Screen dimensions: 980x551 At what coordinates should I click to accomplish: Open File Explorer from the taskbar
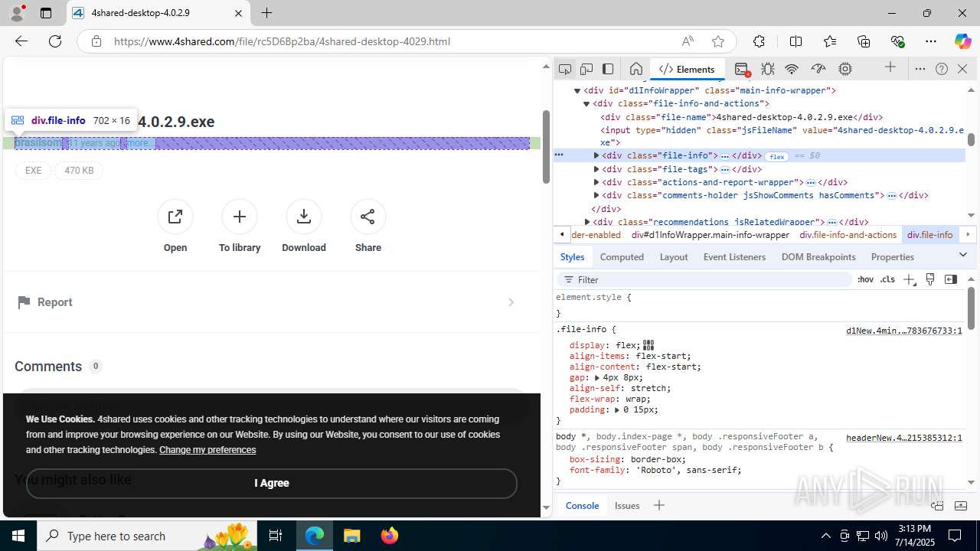pyautogui.click(x=352, y=536)
